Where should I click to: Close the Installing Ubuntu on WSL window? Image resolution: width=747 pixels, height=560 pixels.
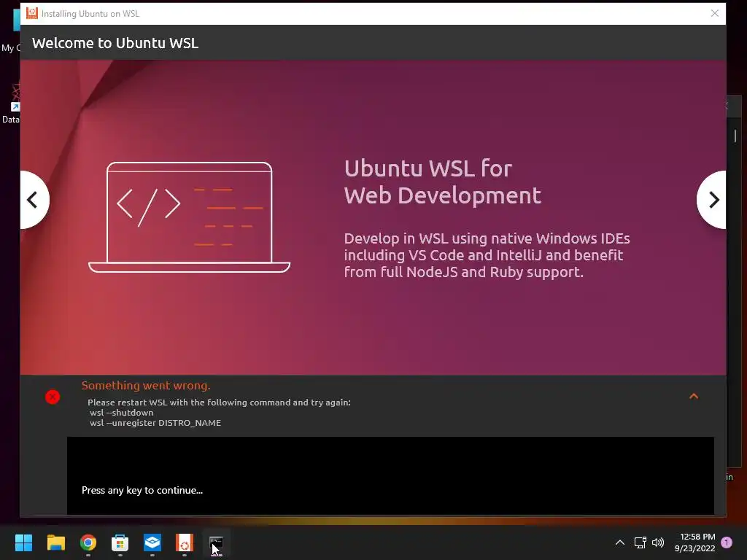[715, 13]
